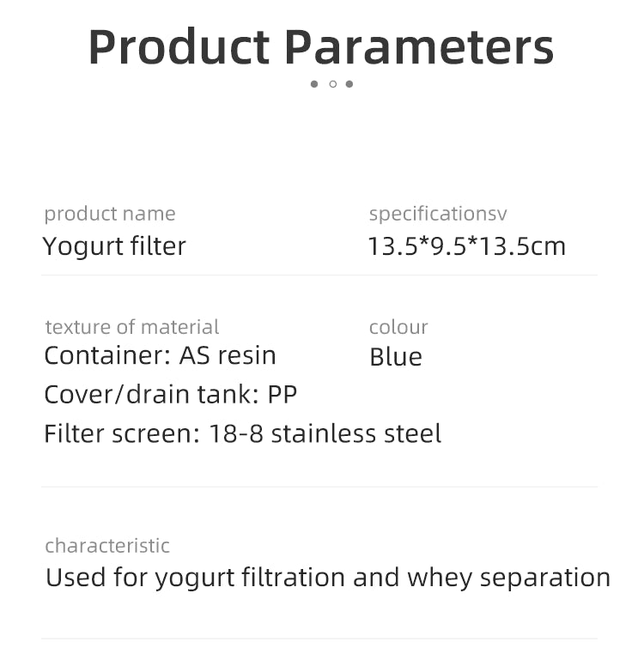The width and height of the screenshot is (644, 672).
Task: Select the "specificationsv" label
Action: [x=438, y=214]
